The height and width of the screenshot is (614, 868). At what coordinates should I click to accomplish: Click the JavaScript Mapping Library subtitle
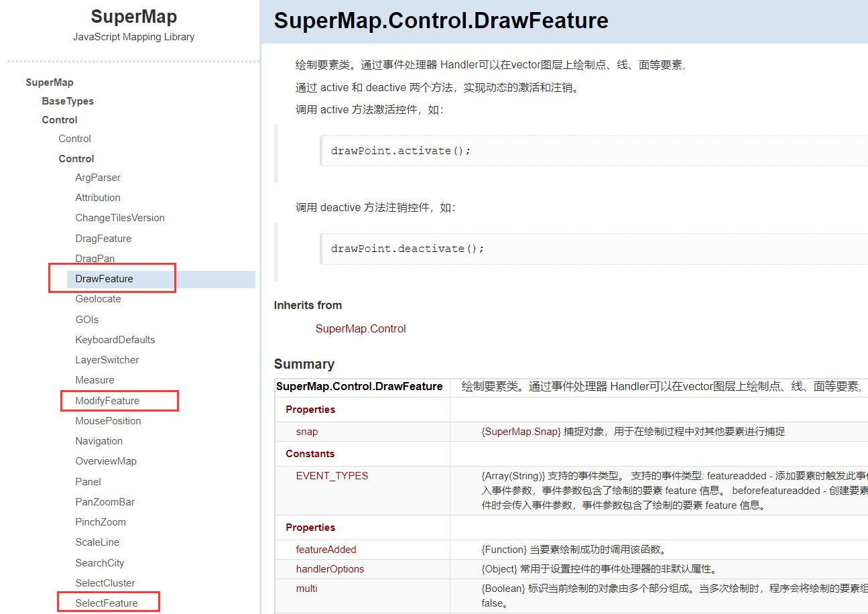[134, 37]
